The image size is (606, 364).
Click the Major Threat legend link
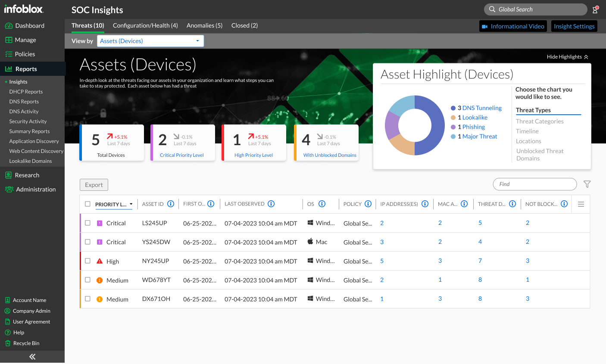[480, 137]
